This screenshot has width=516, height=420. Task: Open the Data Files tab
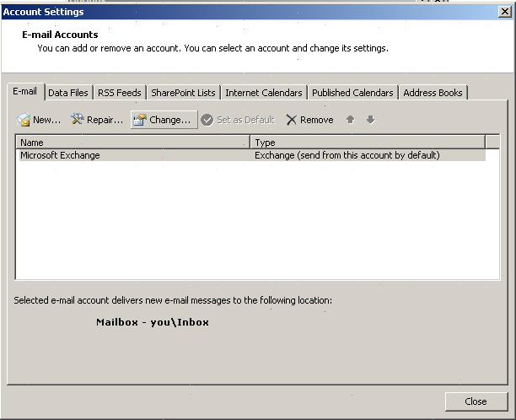tap(68, 93)
